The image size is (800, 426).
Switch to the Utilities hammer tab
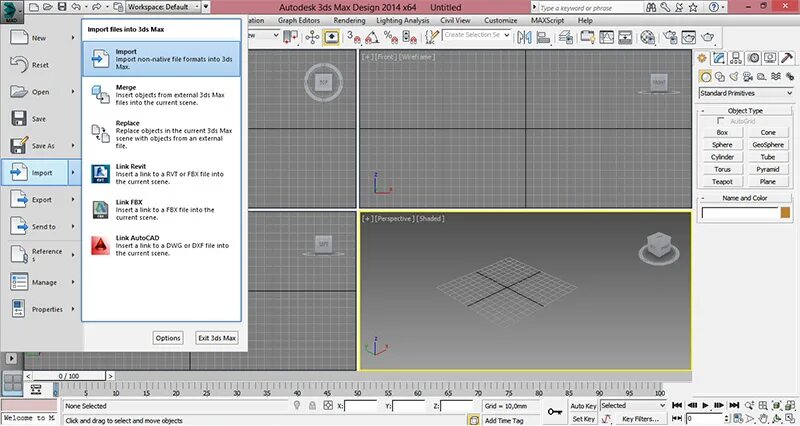point(787,58)
